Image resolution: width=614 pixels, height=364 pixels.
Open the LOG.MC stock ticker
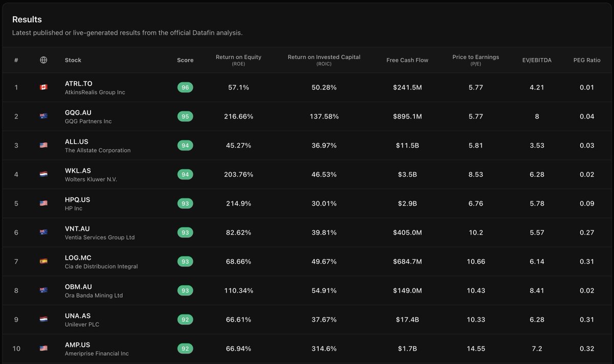[78, 258]
